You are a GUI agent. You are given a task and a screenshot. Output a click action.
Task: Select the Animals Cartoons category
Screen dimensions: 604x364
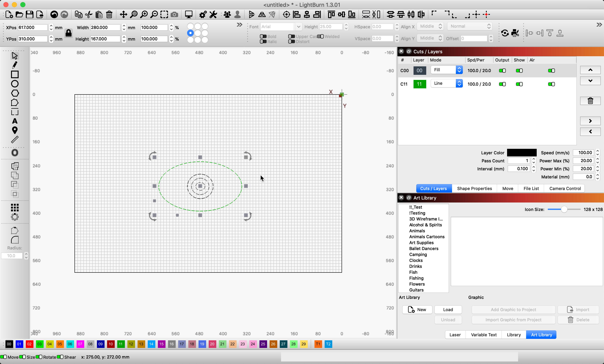pyautogui.click(x=426, y=237)
